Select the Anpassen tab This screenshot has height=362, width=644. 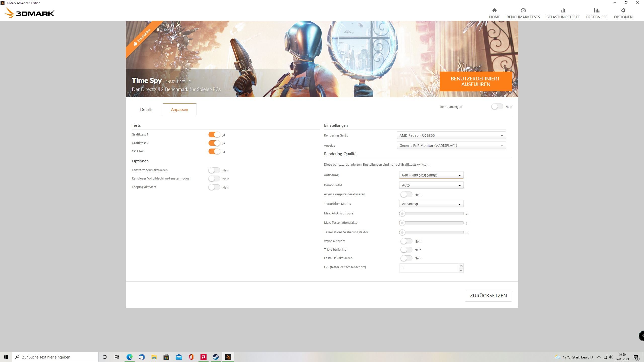[179, 109]
